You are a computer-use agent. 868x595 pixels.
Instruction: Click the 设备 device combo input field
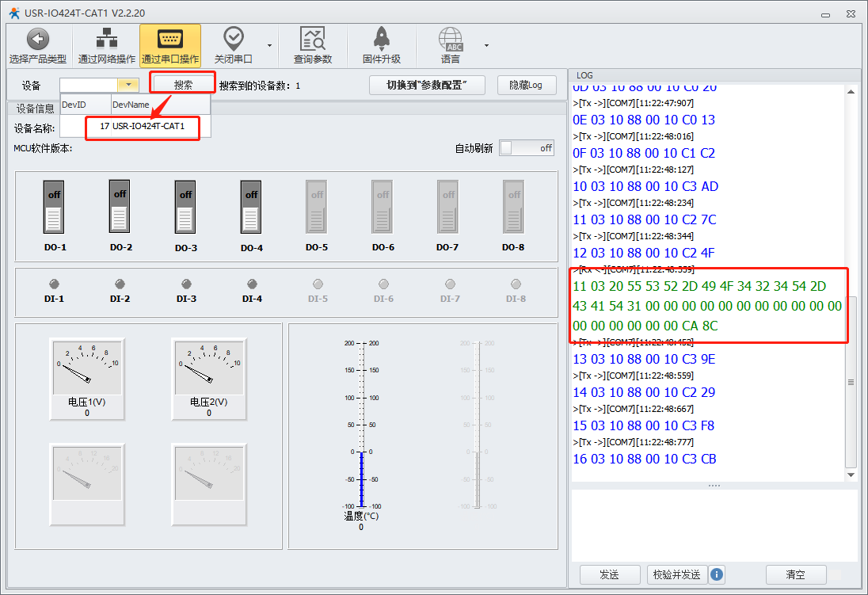click(89, 85)
